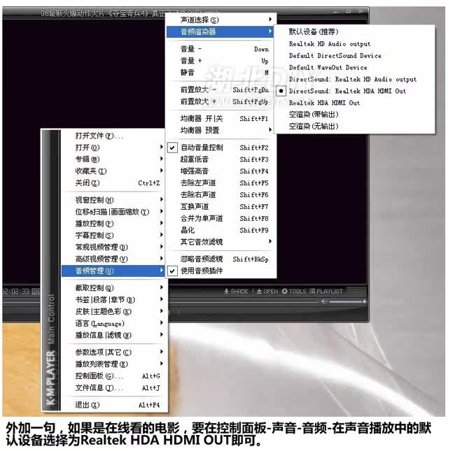476x451 pixels.
Task: Click the OPEN eject icon
Action: [x=258, y=291]
